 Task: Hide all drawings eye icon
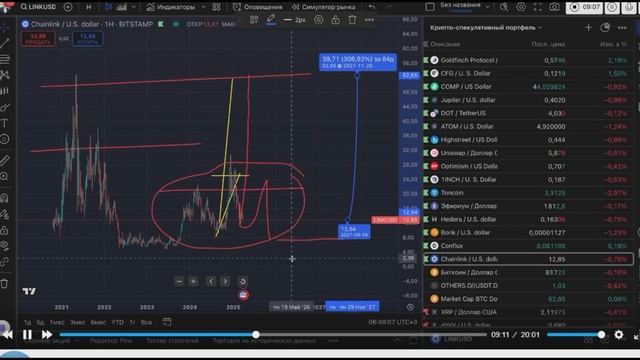coord(4,246)
